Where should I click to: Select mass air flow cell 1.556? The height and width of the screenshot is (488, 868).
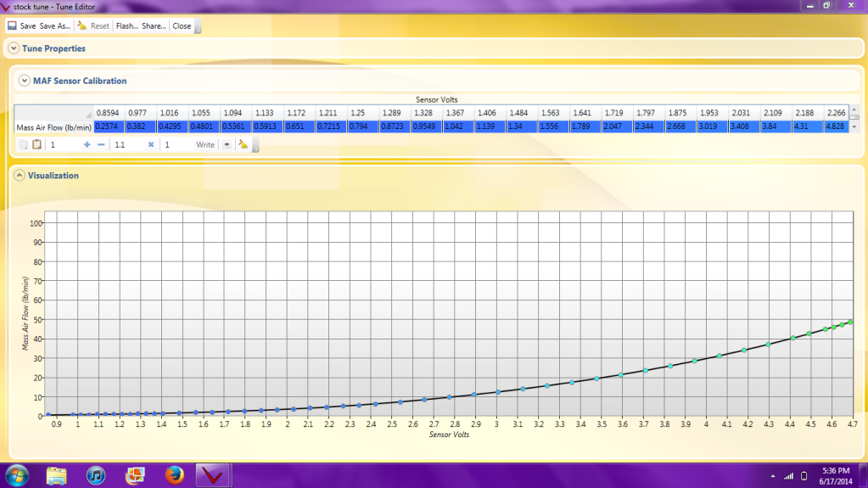[x=554, y=126]
